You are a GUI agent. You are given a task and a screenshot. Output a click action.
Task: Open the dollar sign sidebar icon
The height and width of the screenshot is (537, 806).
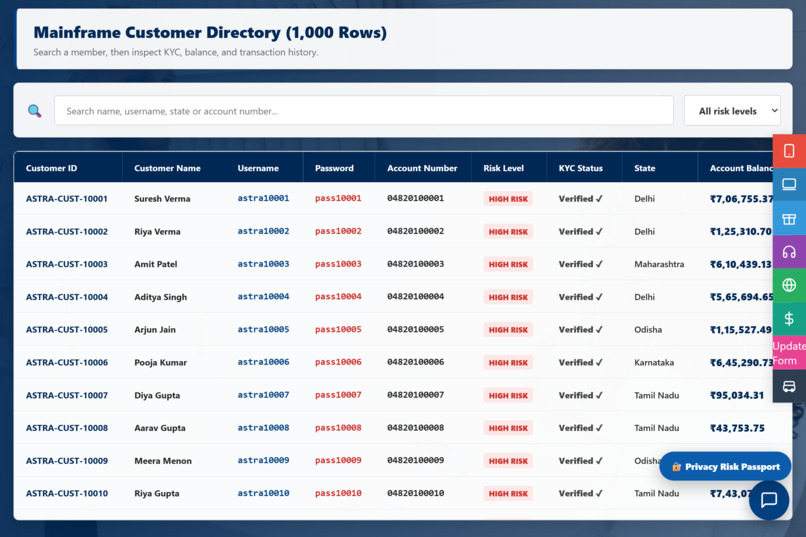point(789,319)
